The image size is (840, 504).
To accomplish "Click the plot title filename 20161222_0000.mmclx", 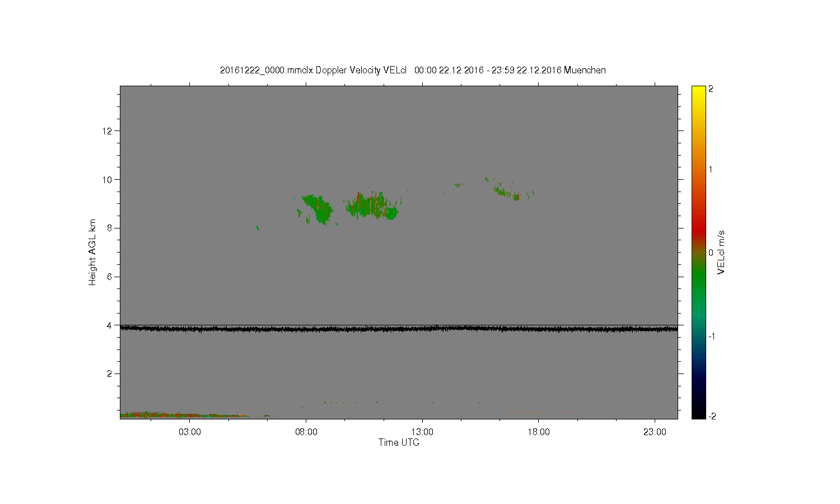I will 267,71.
